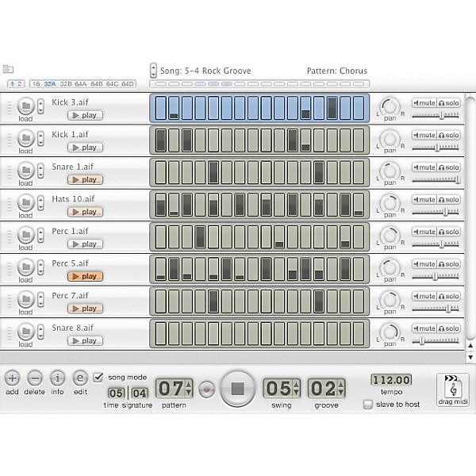Open the edit button

(x=80, y=378)
